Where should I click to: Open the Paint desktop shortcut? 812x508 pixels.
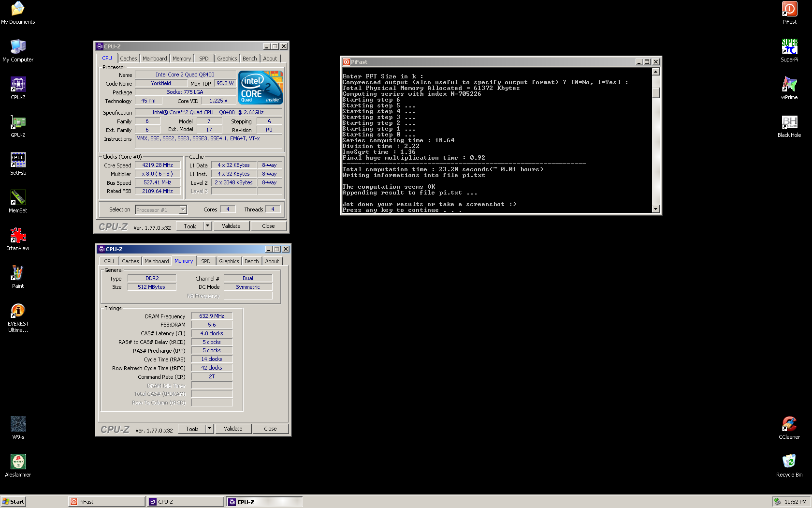(18, 277)
